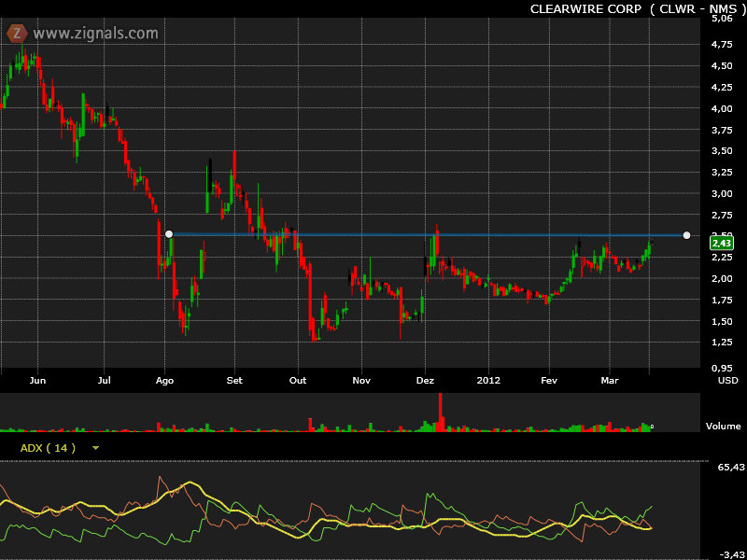Click the Mar label on the time axis
This screenshot has width=747, height=560.
[x=610, y=381]
